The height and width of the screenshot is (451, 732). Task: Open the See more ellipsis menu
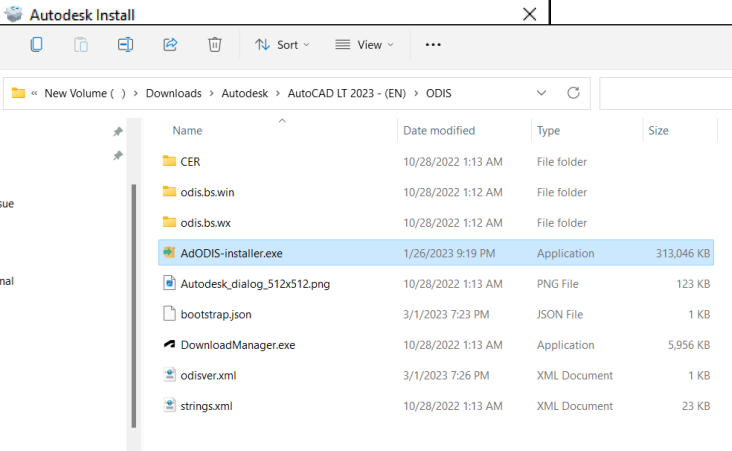[x=433, y=45]
